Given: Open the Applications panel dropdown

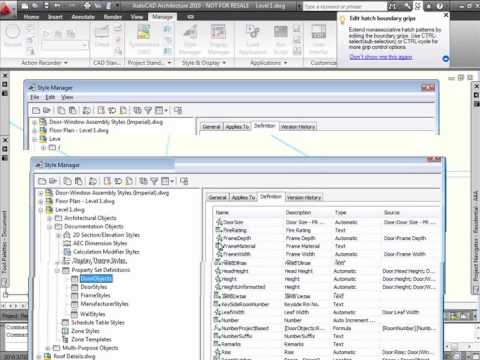Looking at the screenshot, I should coord(285,63).
